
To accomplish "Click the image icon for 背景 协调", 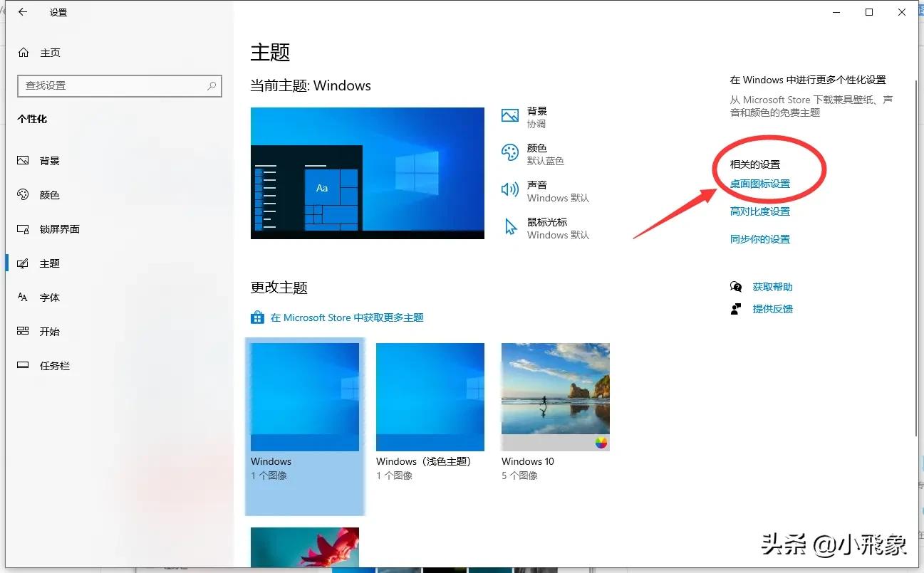I will pyautogui.click(x=509, y=115).
